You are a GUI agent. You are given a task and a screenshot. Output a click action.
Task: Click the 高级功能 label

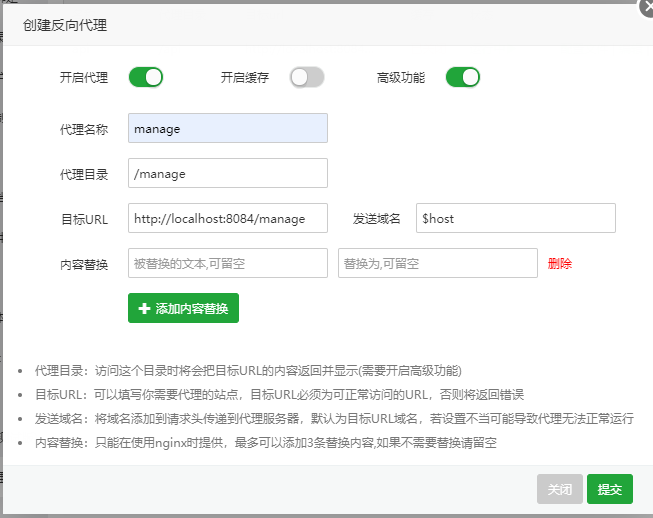(401, 77)
